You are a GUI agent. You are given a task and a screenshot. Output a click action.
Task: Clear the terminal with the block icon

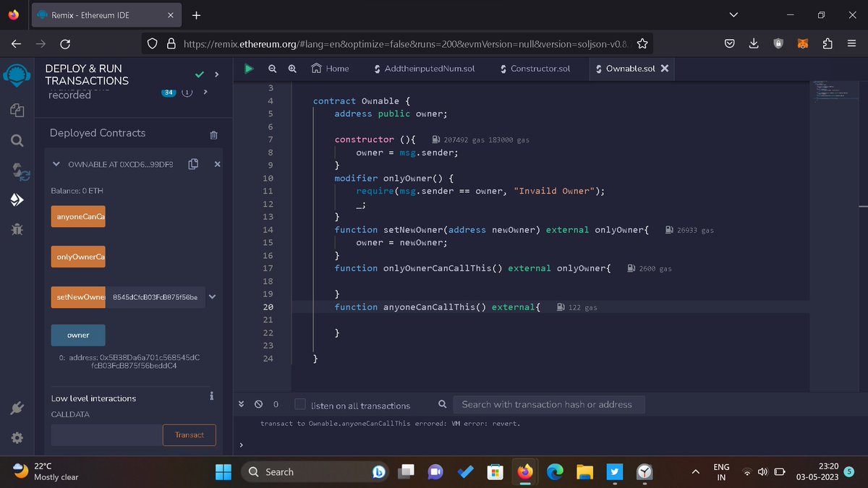coord(258,404)
